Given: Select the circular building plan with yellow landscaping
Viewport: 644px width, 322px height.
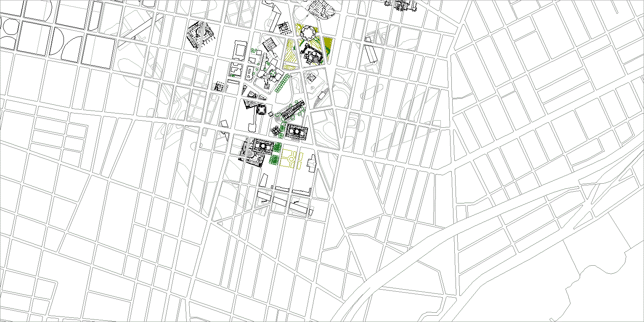Looking at the screenshot, I should (x=308, y=32).
